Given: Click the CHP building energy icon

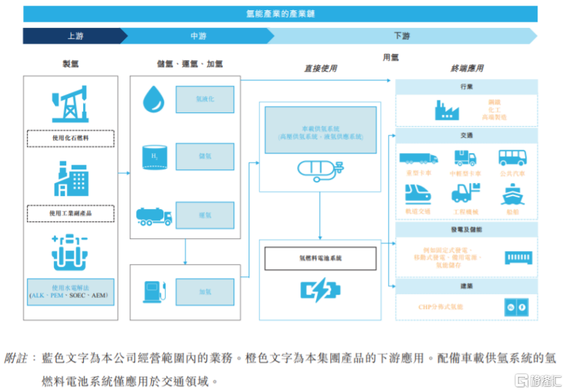Looking at the screenshot, I should 516,307.
